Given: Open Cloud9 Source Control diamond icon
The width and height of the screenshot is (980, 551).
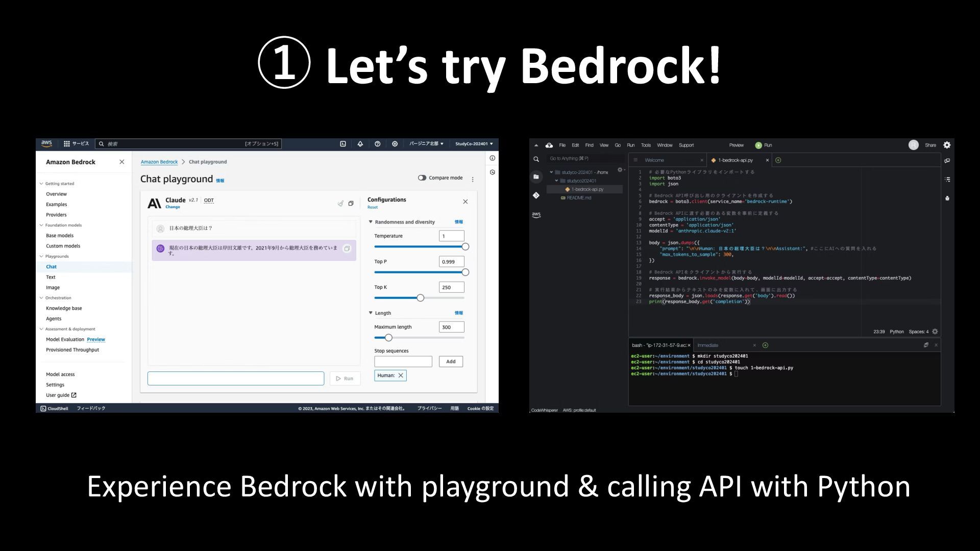Looking at the screenshot, I should [536, 195].
